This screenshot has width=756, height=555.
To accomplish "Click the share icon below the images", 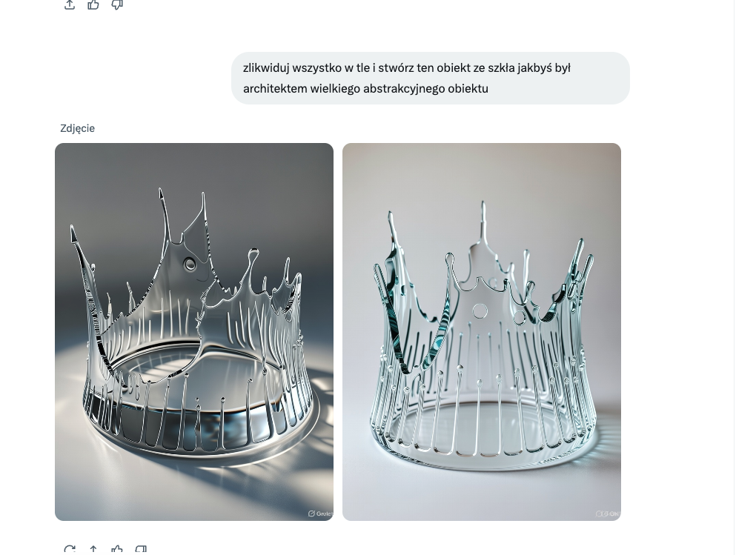I will tap(93, 550).
